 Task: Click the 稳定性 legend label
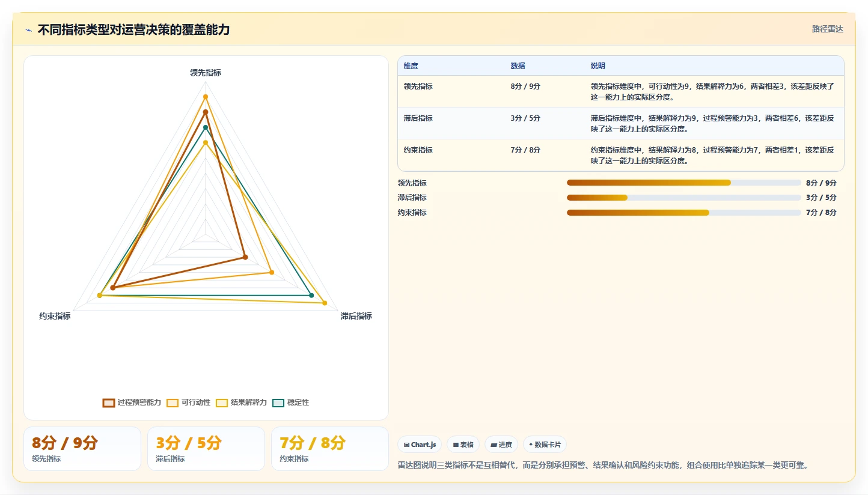(x=298, y=402)
